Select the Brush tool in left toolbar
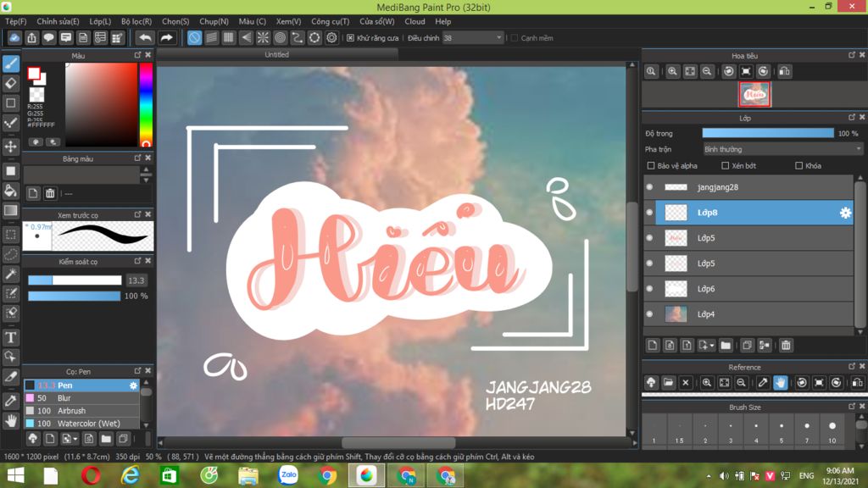 11,64
